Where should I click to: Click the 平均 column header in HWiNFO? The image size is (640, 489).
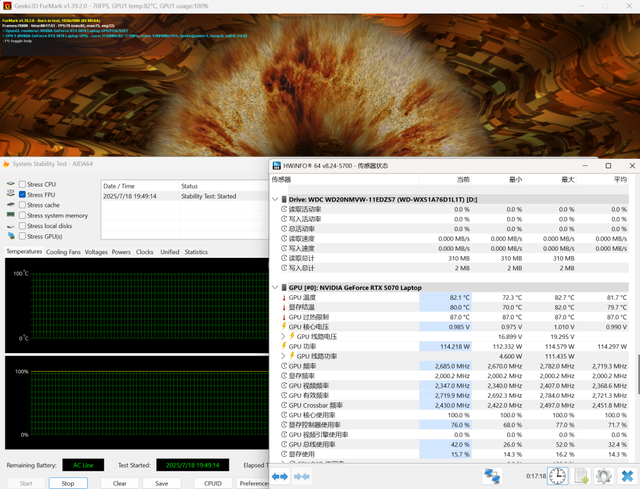coord(602,179)
